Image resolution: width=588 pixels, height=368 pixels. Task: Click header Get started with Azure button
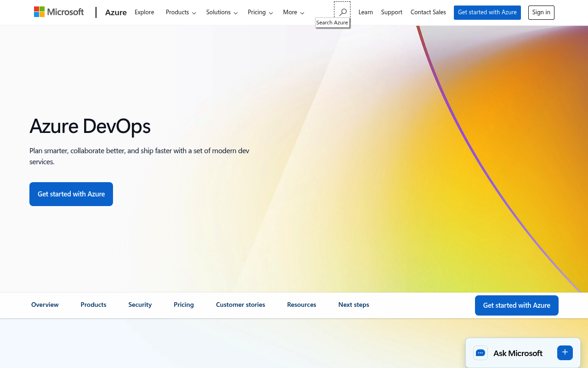click(x=487, y=12)
